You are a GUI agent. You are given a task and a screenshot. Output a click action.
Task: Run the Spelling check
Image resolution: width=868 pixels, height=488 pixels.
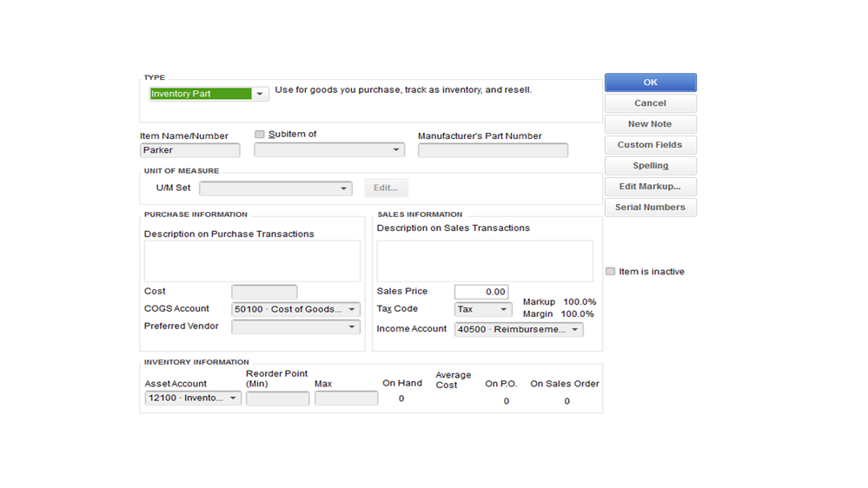click(651, 166)
